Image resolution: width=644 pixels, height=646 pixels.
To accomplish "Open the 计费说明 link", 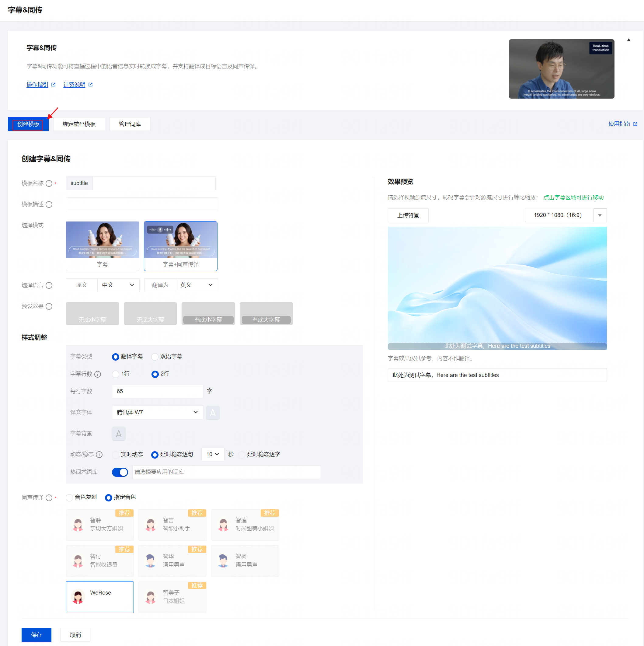I will 75,85.
